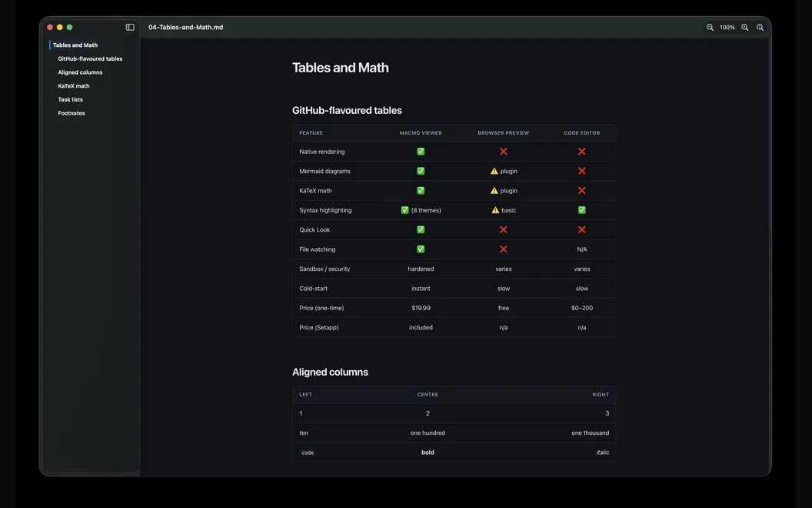This screenshot has width=812, height=508.
Task: Click green check in KaTeX math row
Action: click(x=421, y=190)
